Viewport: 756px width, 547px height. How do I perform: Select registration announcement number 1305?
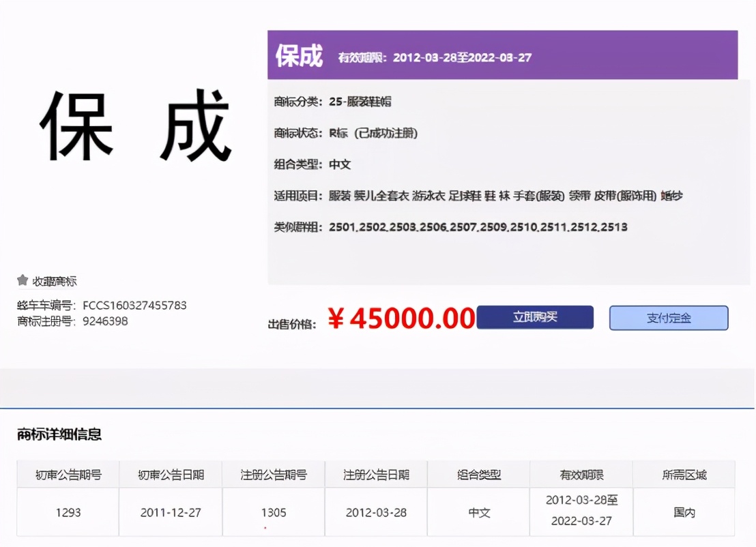(273, 511)
